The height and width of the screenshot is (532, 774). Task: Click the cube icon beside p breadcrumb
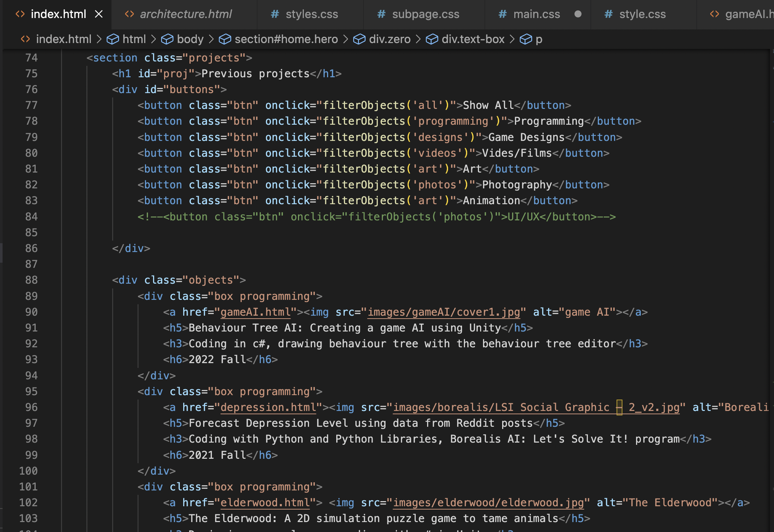[x=526, y=39]
